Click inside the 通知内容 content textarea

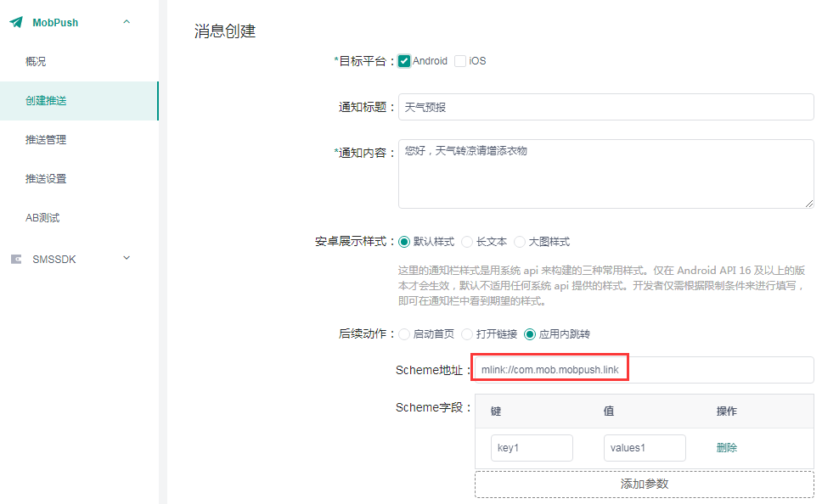click(605, 174)
